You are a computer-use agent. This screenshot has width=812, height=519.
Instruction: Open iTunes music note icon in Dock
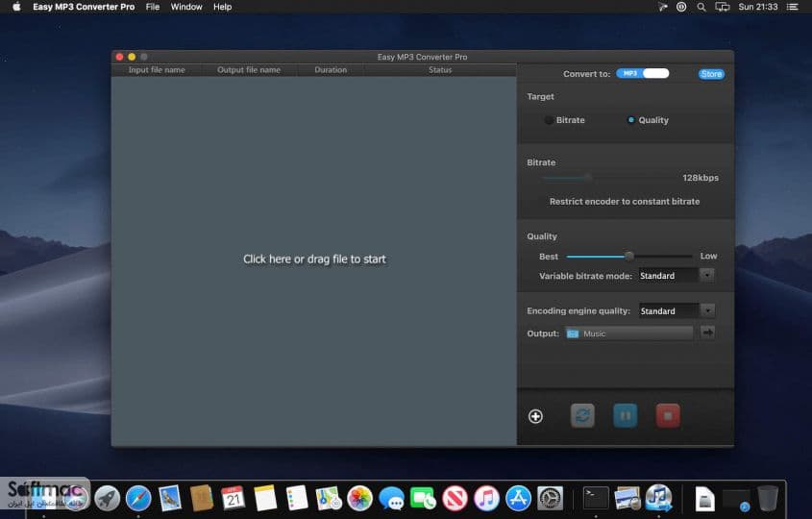pos(487,499)
